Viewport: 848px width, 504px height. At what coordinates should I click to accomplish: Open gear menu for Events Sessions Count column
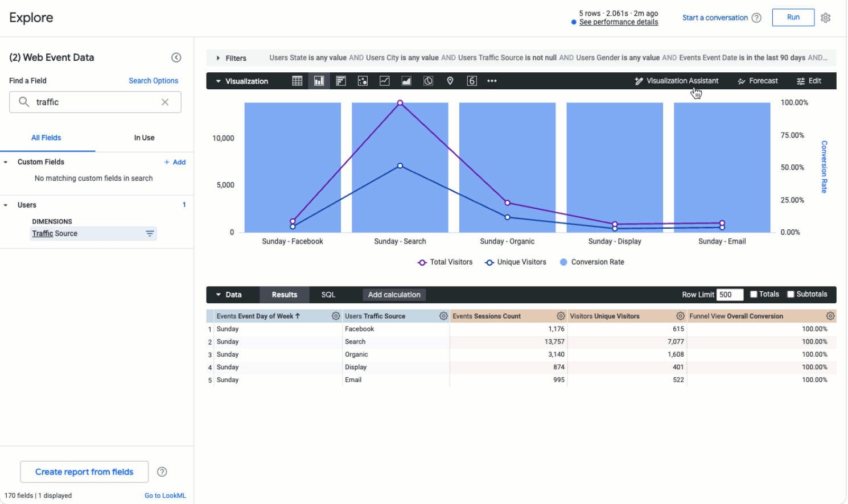pos(561,316)
